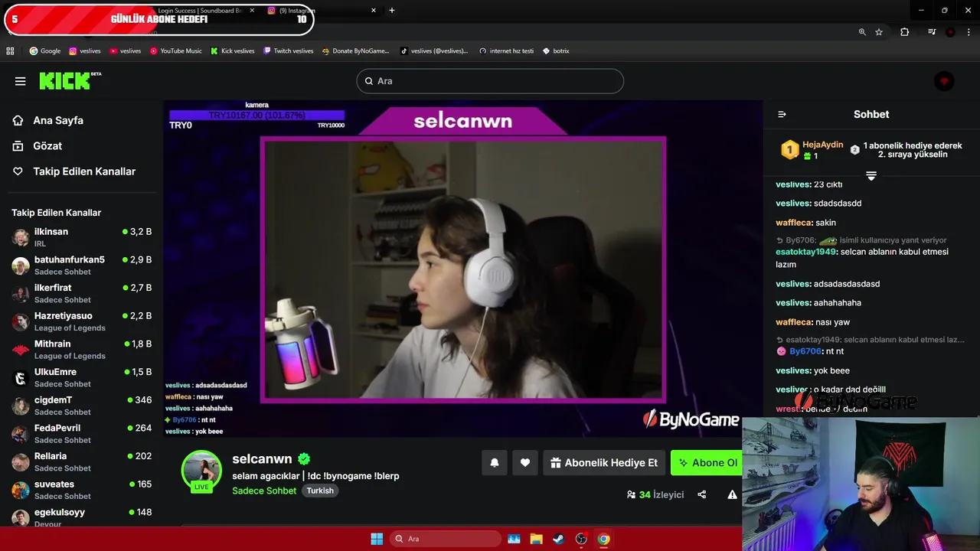Image resolution: width=980 pixels, height=551 pixels.
Task: Open the Kick hamburger menu
Action: (x=21, y=81)
